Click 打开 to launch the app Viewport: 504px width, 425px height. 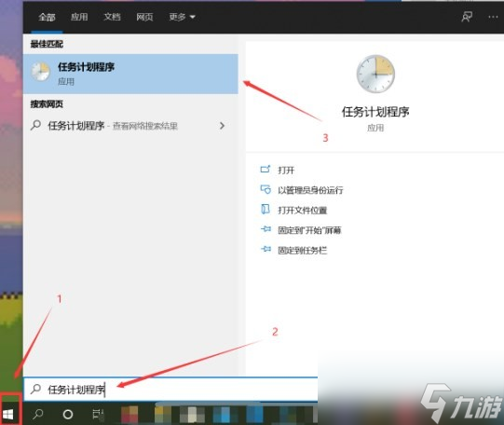[286, 170]
